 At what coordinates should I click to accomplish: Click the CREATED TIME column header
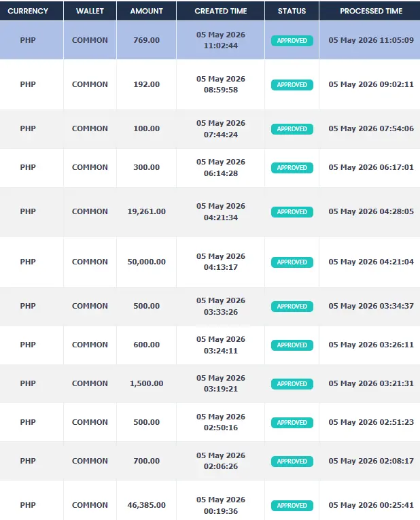tap(221, 11)
